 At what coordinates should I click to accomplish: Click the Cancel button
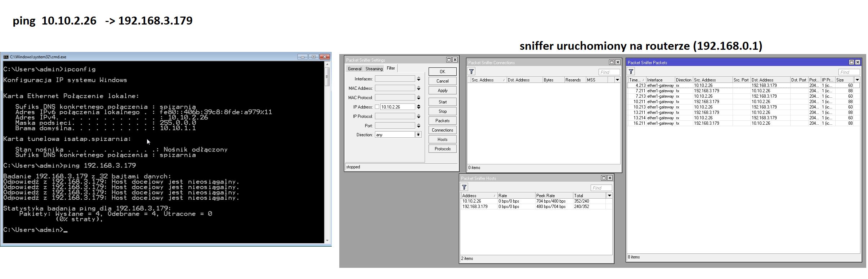[442, 81]
